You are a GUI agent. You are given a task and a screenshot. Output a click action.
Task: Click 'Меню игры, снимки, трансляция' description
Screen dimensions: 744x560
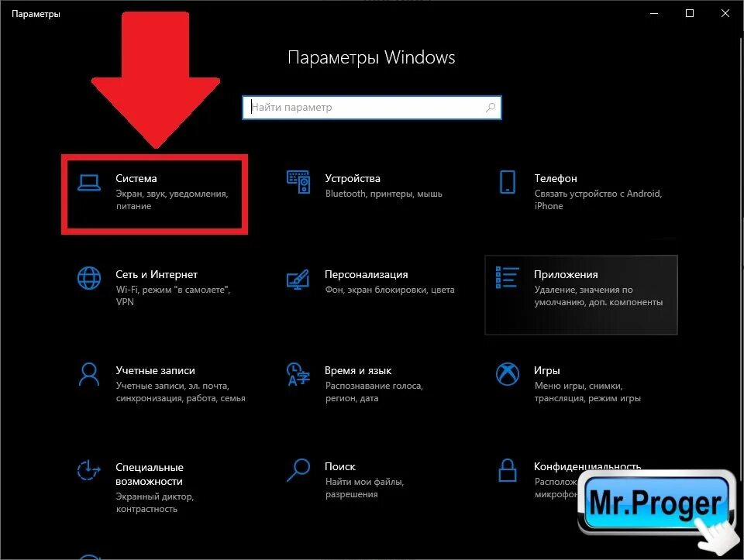pyautogui.click(x=587, y=392)
